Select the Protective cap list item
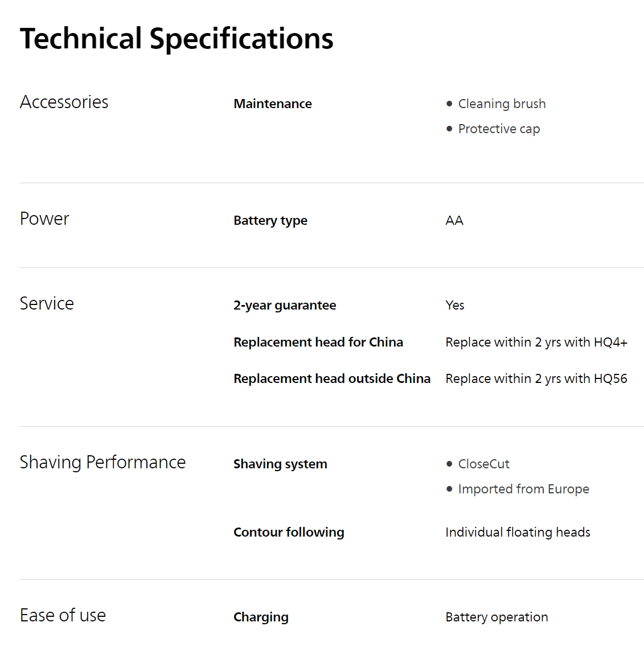The height and width of the screenshot is (647, 644). (x=499, y=129)
